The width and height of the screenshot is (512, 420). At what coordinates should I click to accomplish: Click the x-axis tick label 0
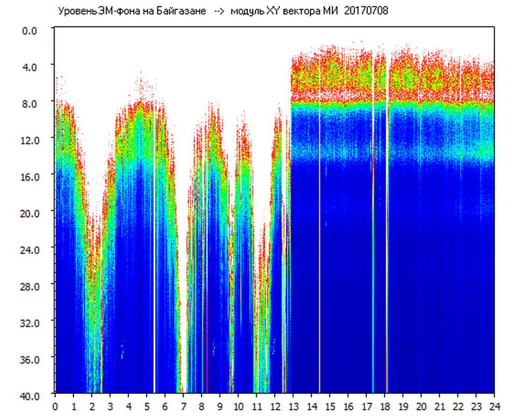coord(55,406)
